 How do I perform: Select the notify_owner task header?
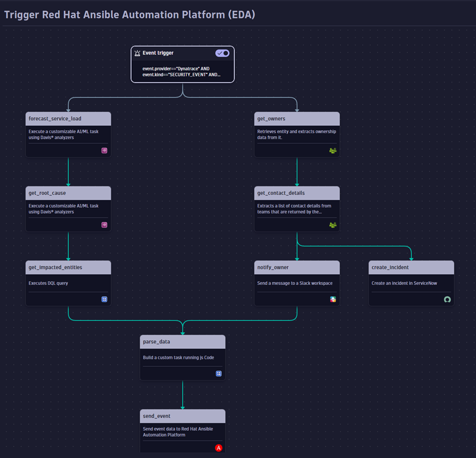click(297, 268)
